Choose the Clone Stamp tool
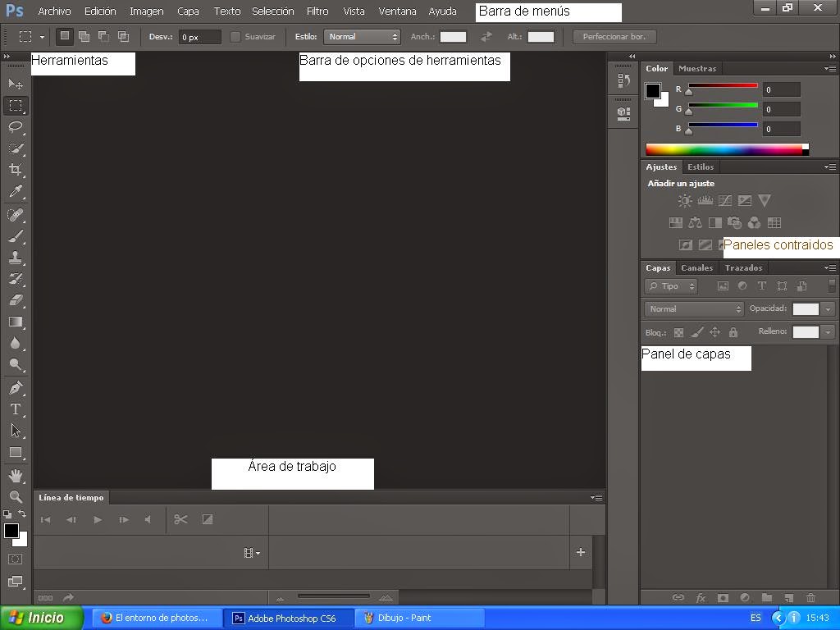 pyautogui.click(x=15, y=258)
